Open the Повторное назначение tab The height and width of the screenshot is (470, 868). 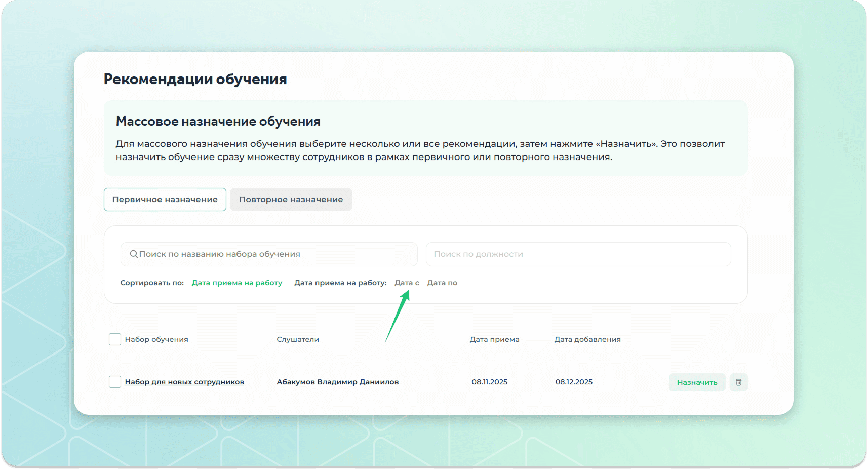(291, 200)
